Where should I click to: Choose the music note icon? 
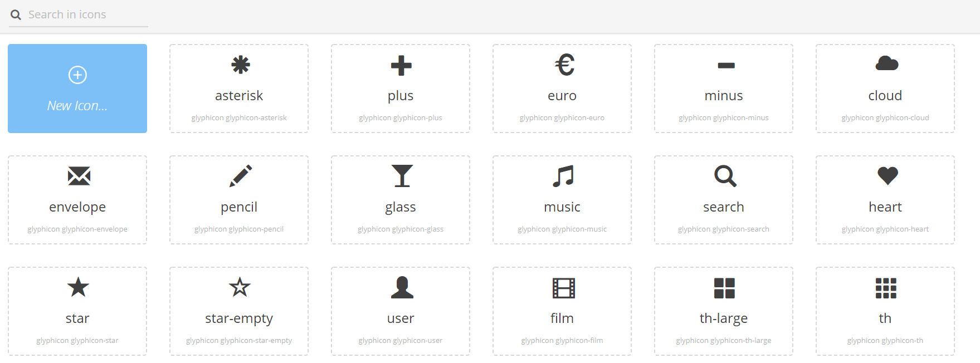pos(563,176)
